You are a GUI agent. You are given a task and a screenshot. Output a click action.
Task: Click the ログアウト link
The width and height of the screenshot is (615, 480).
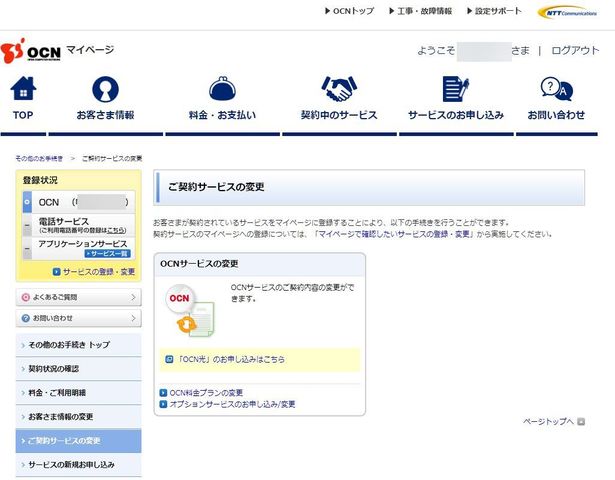click(575, 51)
